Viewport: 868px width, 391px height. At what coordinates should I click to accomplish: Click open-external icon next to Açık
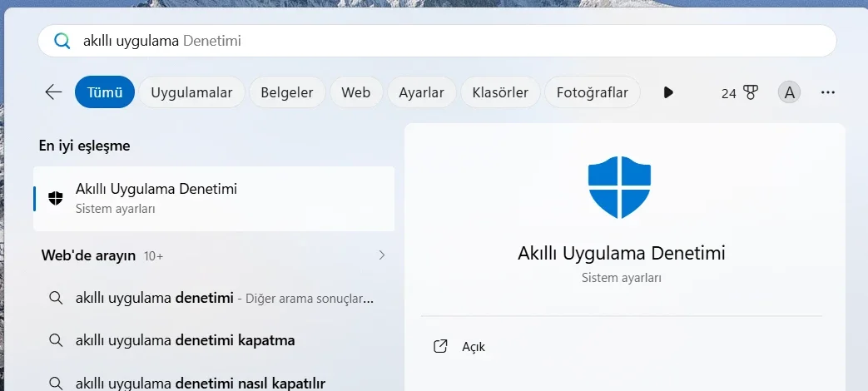click(x=440, y=347)
